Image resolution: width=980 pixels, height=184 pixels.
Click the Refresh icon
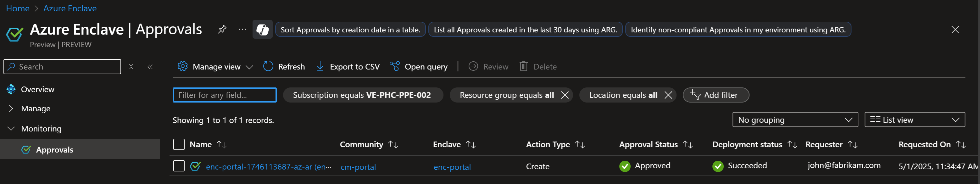pos(268,66)
